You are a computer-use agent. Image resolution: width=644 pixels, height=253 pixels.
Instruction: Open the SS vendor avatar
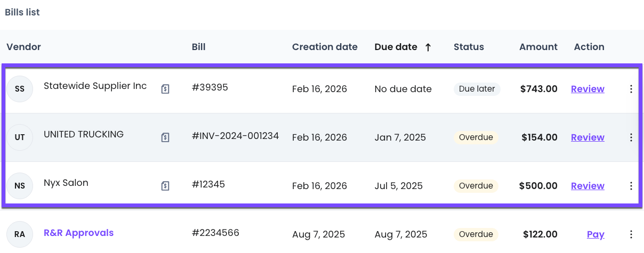20,89
